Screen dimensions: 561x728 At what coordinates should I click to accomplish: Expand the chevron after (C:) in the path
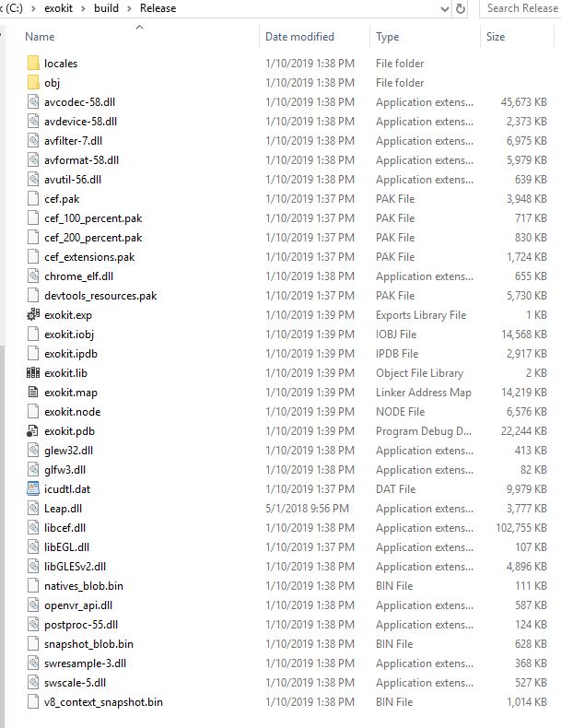coord(33,8)
